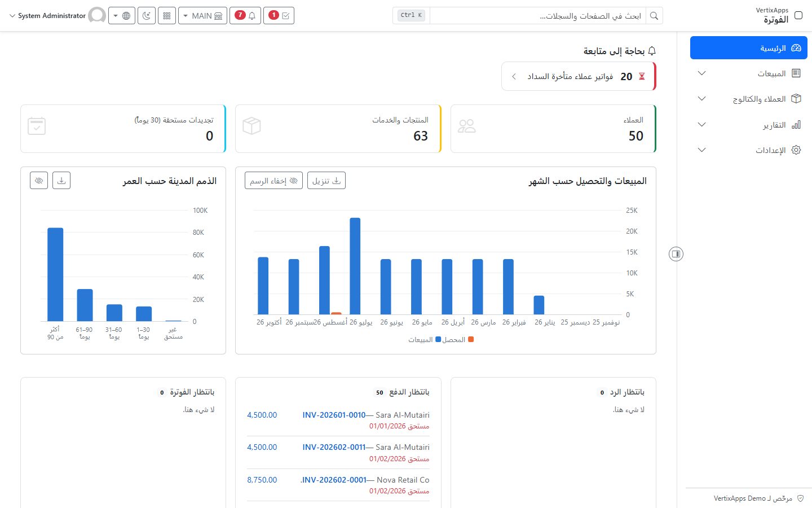This screenshot has width=812, height=508.
Task: Expand the المبيعات sidebar menu
Action: click(x=749, y=73)
